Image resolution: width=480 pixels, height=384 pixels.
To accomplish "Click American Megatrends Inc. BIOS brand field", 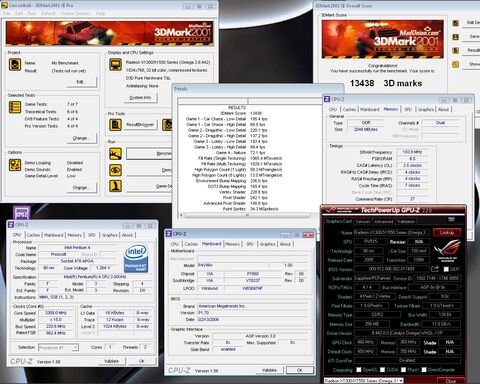I will (x=252, y=306).
